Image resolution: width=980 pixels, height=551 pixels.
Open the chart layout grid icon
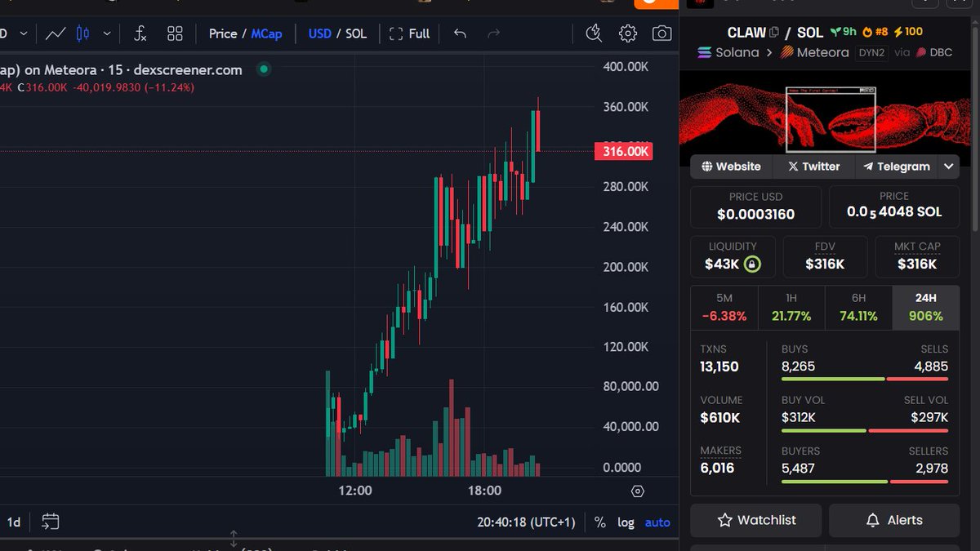(175, 33)
